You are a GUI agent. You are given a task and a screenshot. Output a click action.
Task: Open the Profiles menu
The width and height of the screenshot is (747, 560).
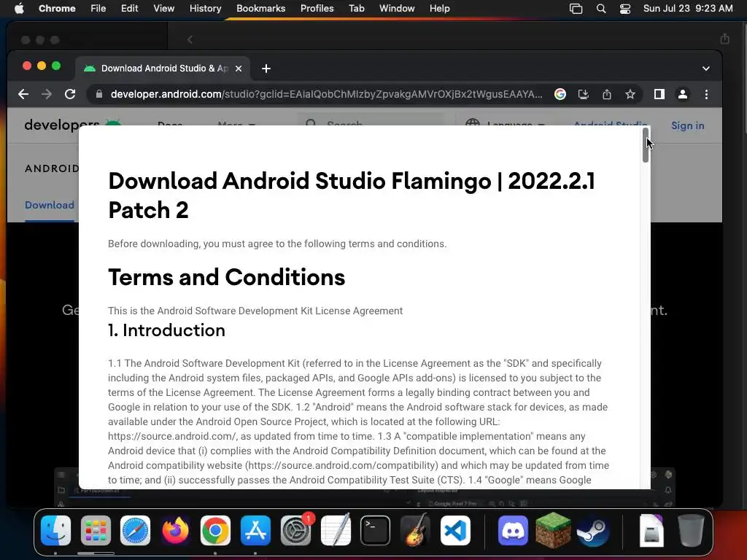tap(317, 9)
